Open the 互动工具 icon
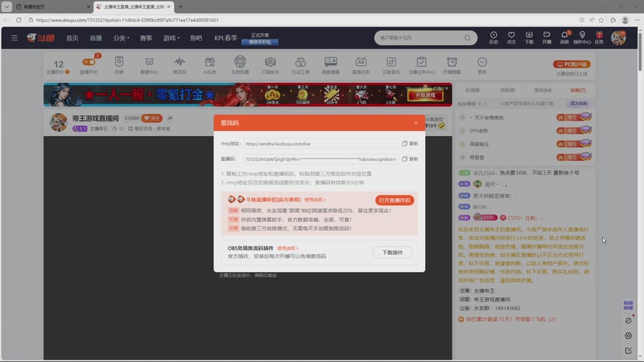 pos(300,65)
